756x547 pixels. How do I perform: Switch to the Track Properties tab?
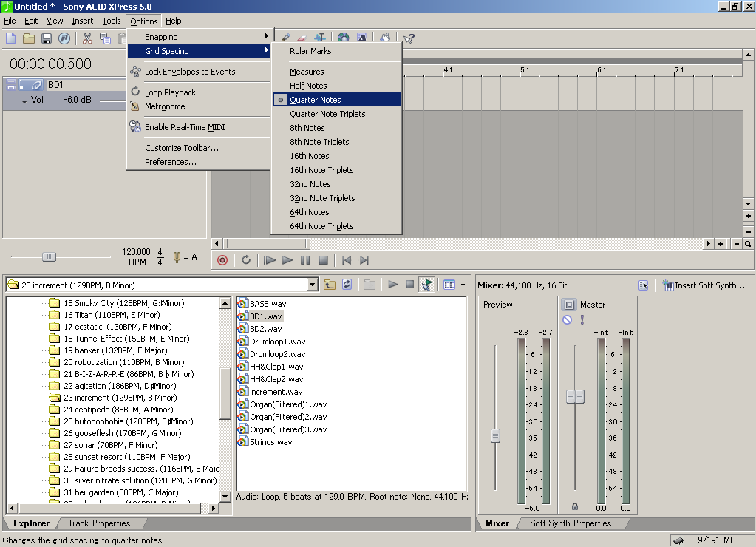pyautogui.click(x=99, y=523)
